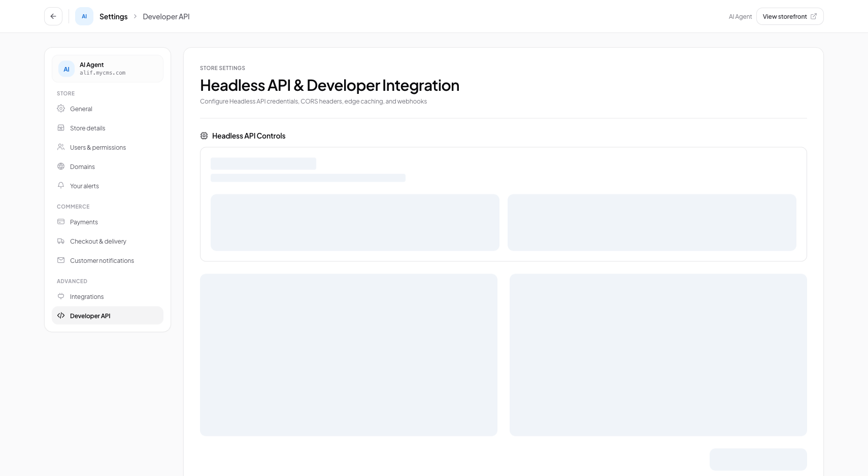Open Settings breadcrumb link

[113, 16]
